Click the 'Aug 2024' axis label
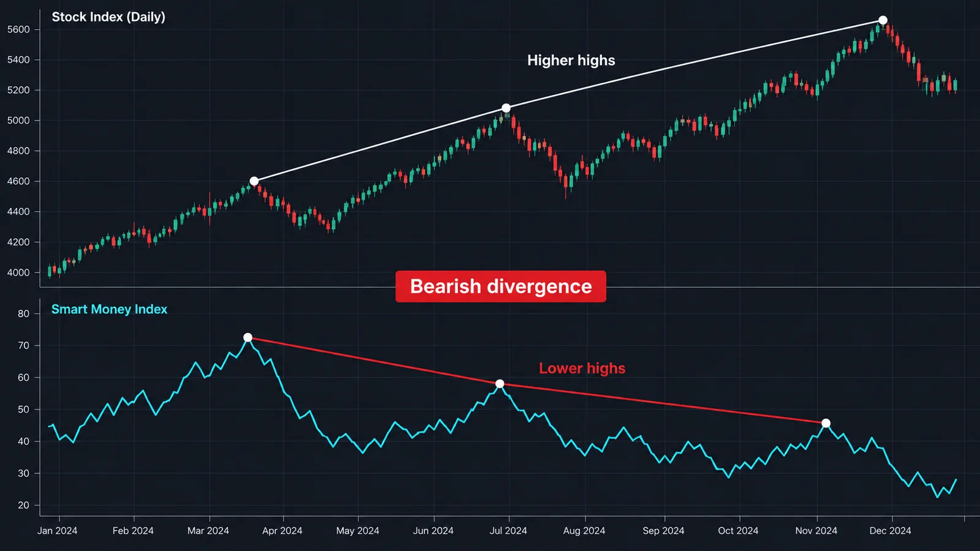The image size is (980, 551). tap(584, 531)
